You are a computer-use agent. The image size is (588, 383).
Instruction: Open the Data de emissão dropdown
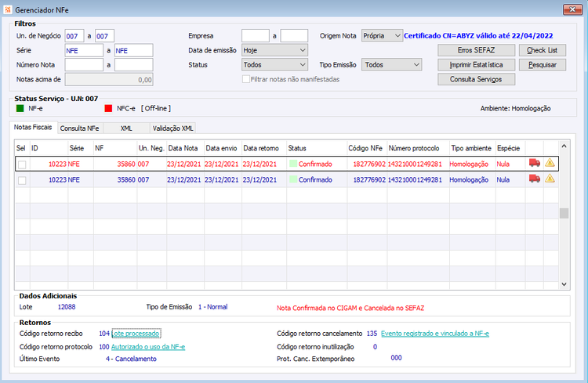click(x=275, y=50)
